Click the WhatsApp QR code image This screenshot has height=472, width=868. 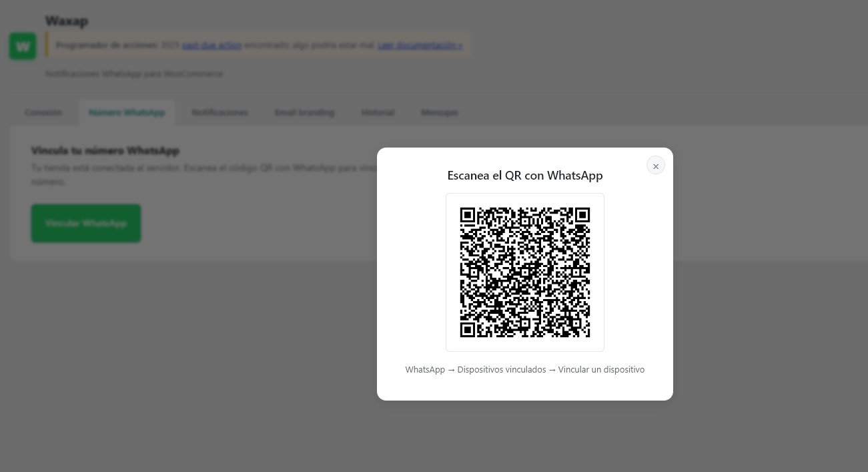(525, 272)
